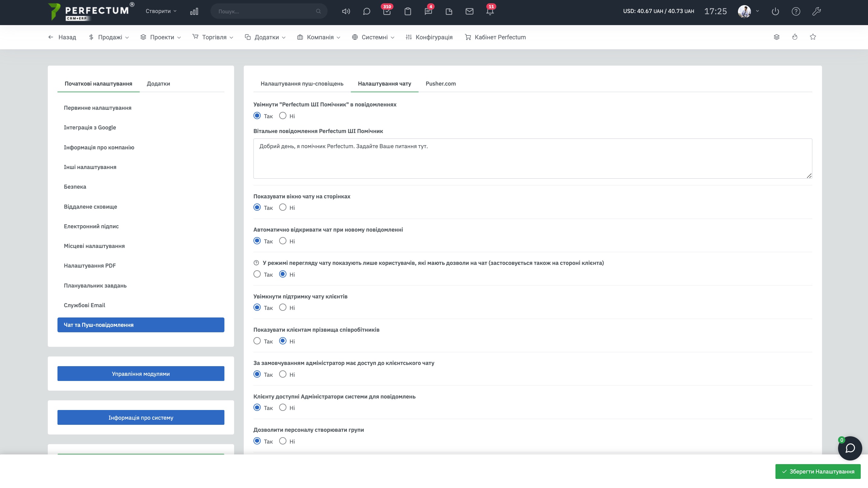Click the tasks checklist icon with 310 badge
The width and height of the screenshot is (868, 488).
pos(387,11)
